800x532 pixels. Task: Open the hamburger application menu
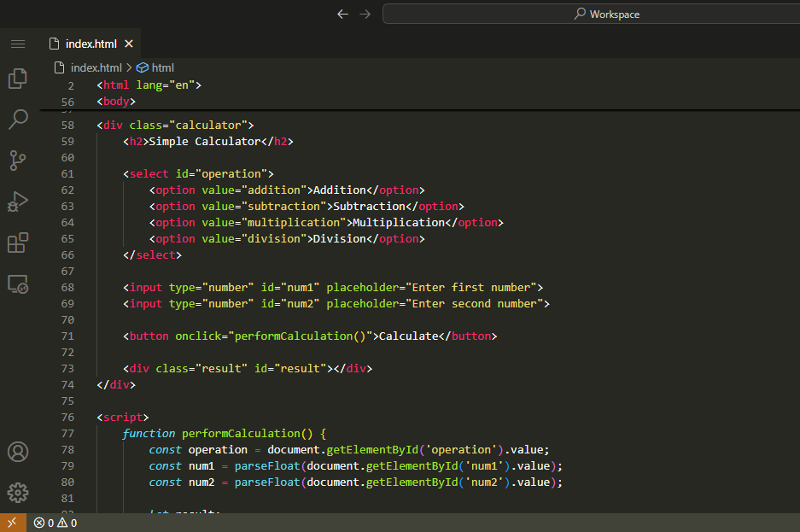pyautogui.click(x=18, y=44)
